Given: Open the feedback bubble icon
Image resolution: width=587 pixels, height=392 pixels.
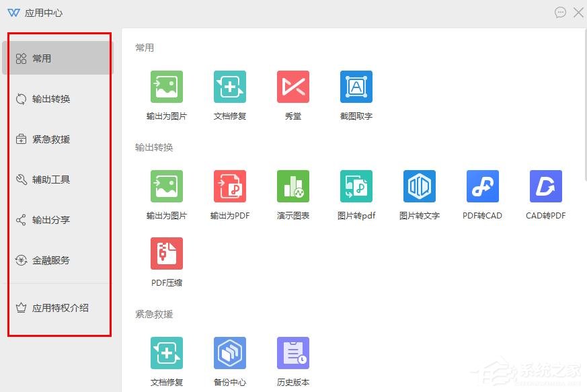Looking at the screenshot, I should pos(561,12).
